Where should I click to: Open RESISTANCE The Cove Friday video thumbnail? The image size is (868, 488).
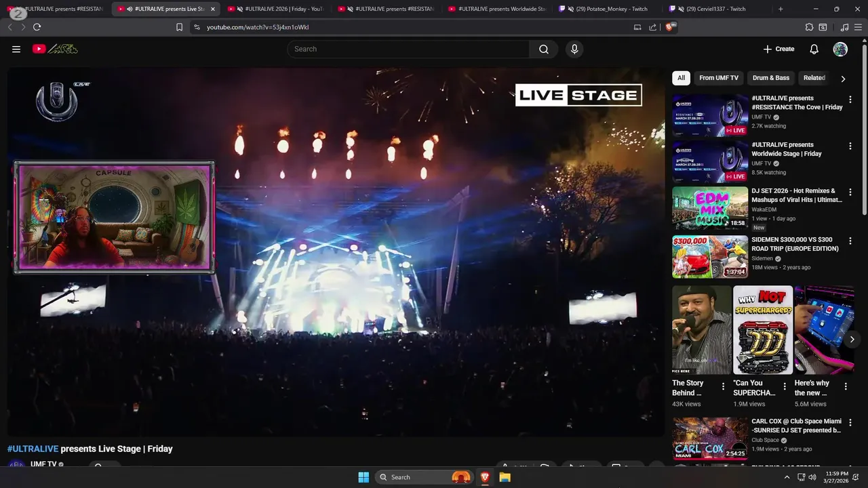pos(710,115)
